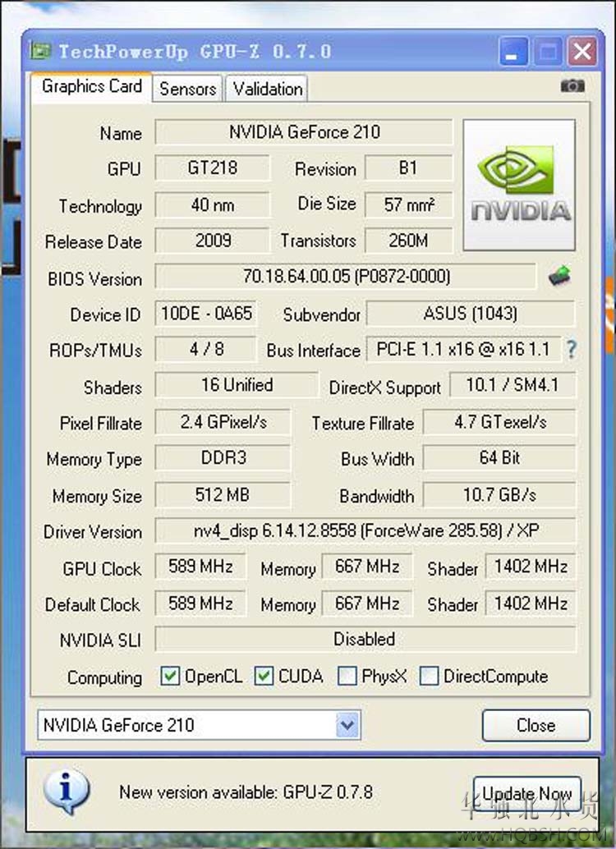Click the Subvendor value ASUS (1043)
Image resolution: width=616 pixels, height=849 pixels.
click(x=471, y=314)
